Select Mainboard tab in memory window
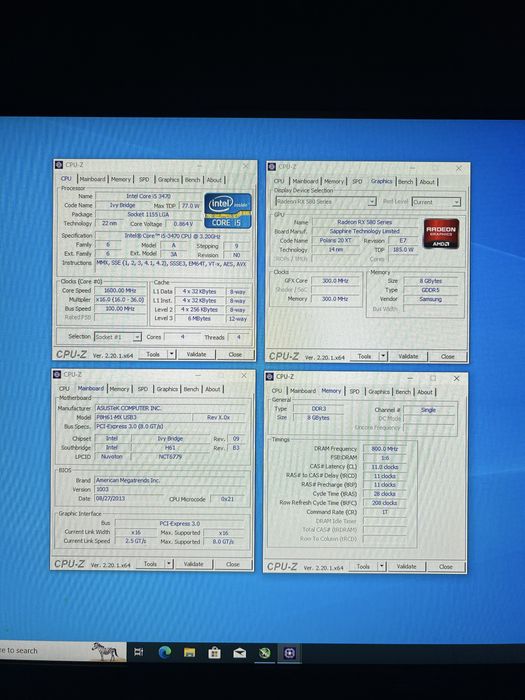 point(303,391)
